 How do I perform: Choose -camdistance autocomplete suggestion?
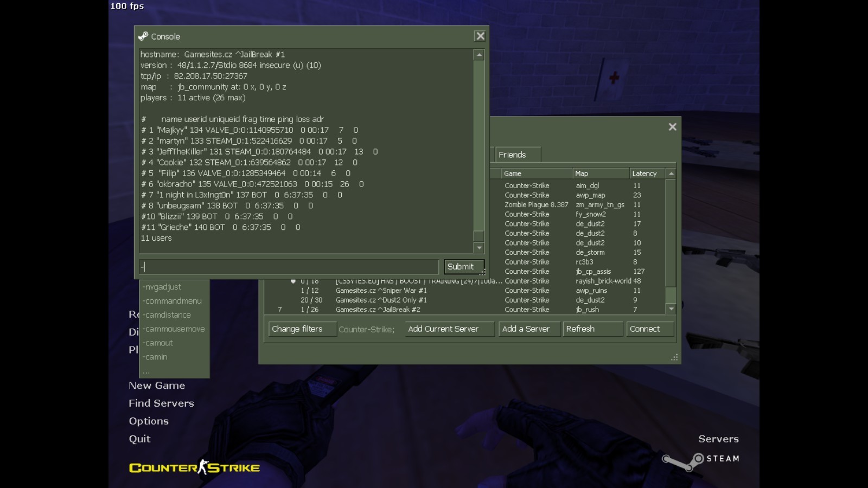[174, 315]
